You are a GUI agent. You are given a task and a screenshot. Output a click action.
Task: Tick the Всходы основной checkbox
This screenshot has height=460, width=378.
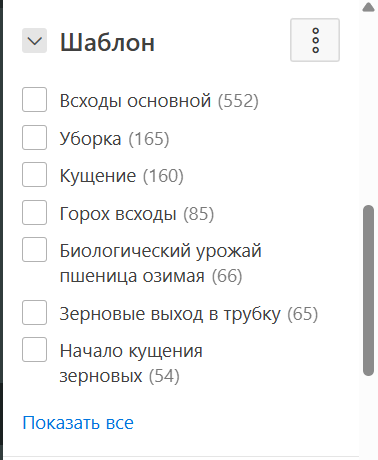pos(34,99)
